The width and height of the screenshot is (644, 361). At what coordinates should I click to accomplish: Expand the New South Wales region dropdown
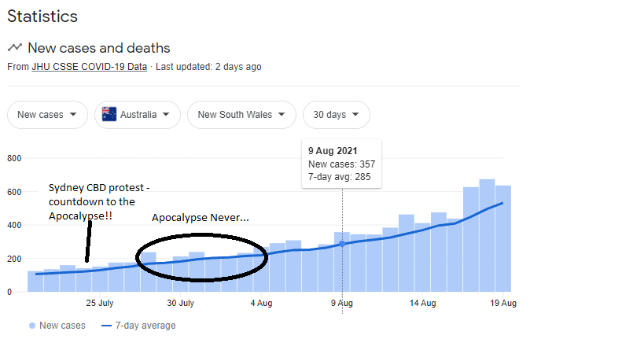242,115
